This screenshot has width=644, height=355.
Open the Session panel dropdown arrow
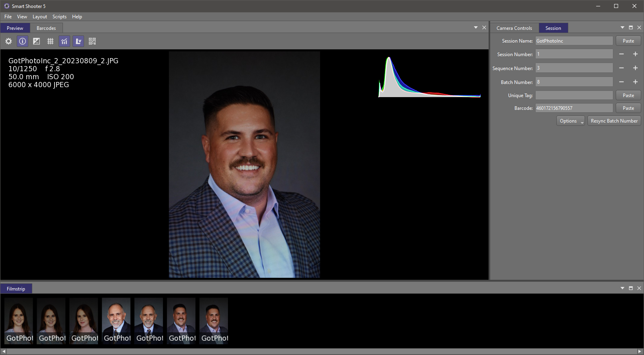click(622, 27)
